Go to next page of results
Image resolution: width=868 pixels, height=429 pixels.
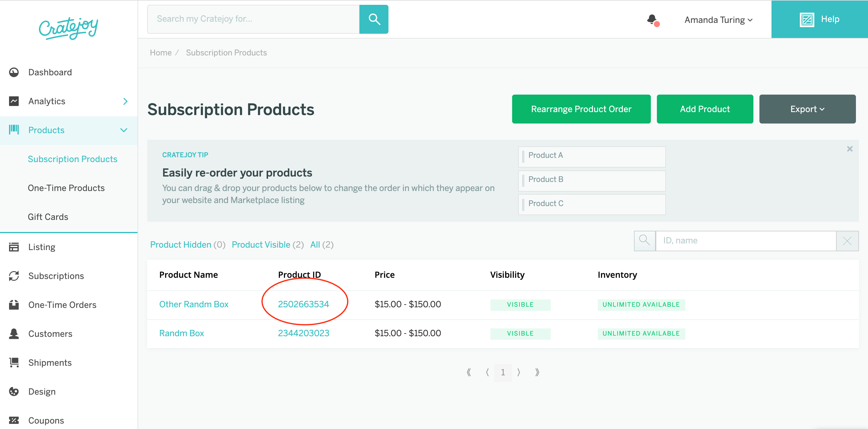pyautogui.click(x=519, y=372)
